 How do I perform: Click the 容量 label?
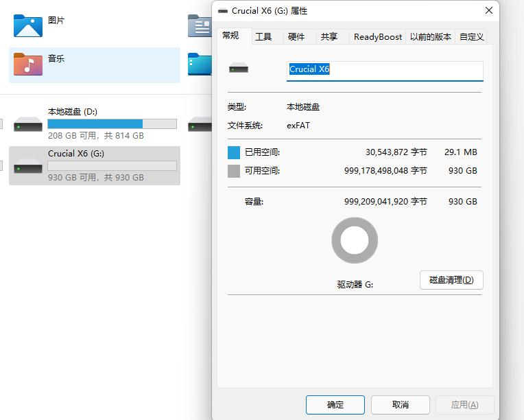[x=254, y=202]
